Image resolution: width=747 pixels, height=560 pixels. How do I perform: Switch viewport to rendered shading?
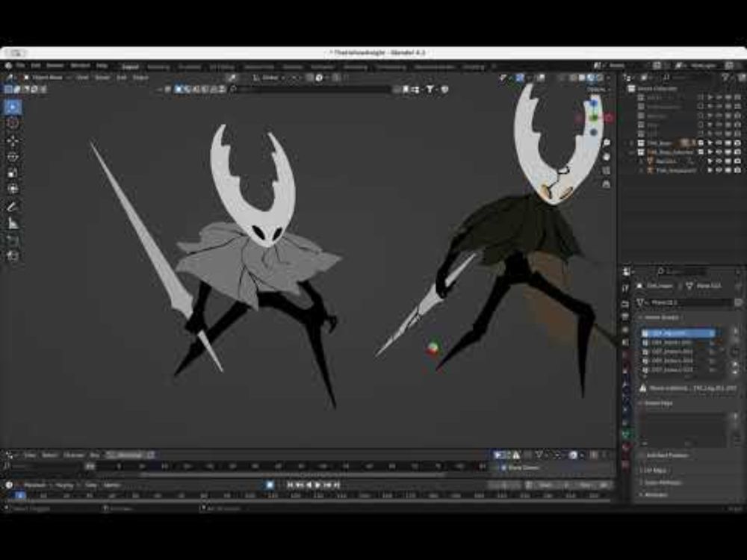coord(600,78)
